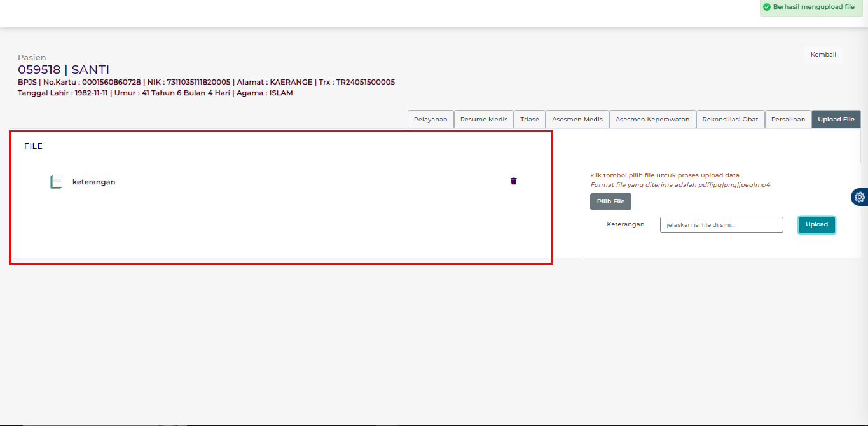
Task: Switch to Rekonsiliasi Obat tab
Action: [730, 120]
